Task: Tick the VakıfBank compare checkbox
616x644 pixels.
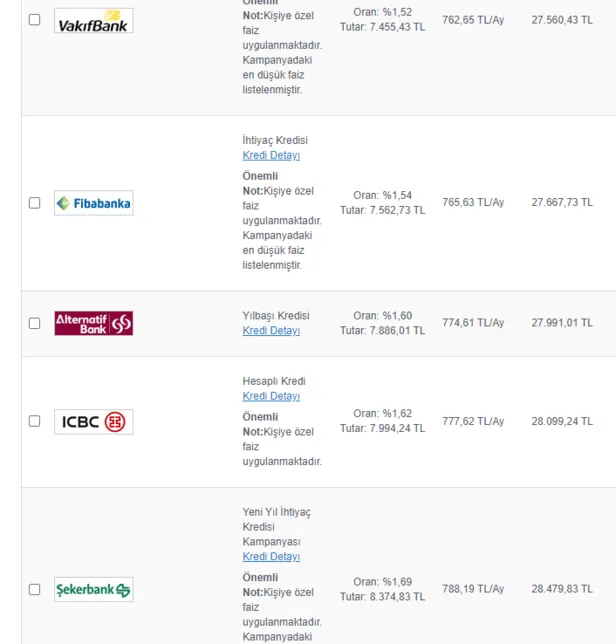Action: (35, 19)
